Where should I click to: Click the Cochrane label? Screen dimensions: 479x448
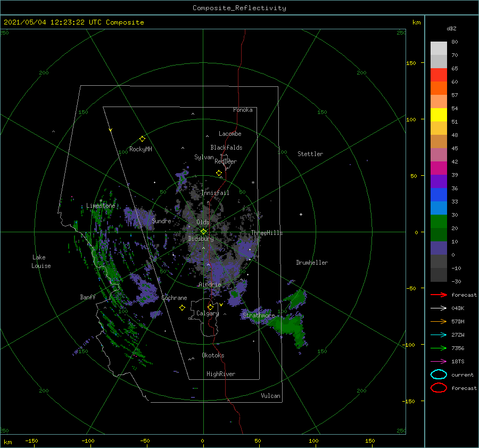(x=174, y=298)
